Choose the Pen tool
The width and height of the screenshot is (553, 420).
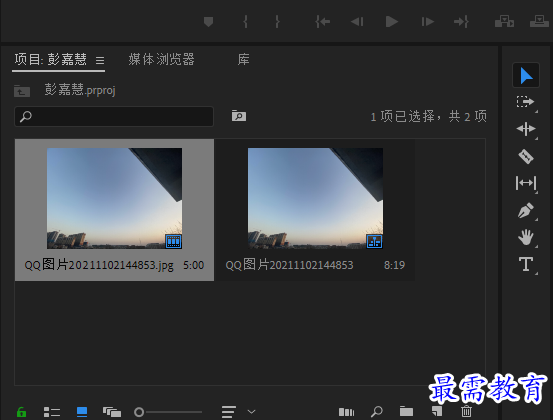[525, 211]
